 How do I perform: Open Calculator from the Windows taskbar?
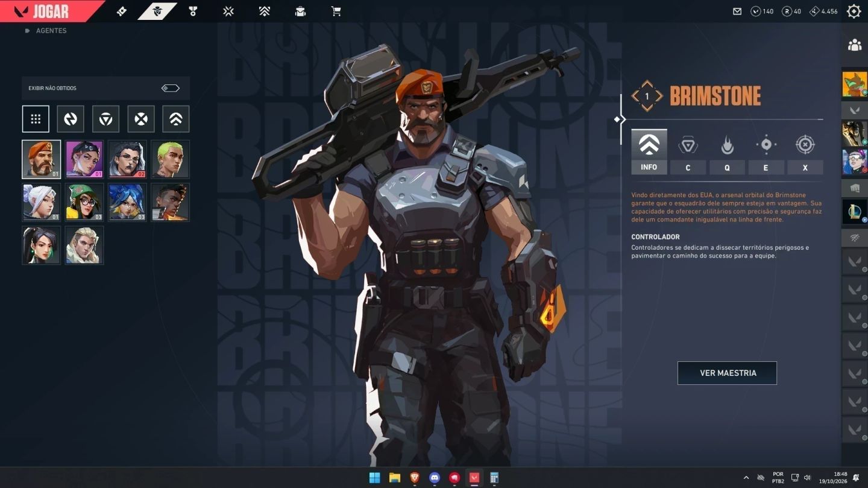tap(494, 478)
